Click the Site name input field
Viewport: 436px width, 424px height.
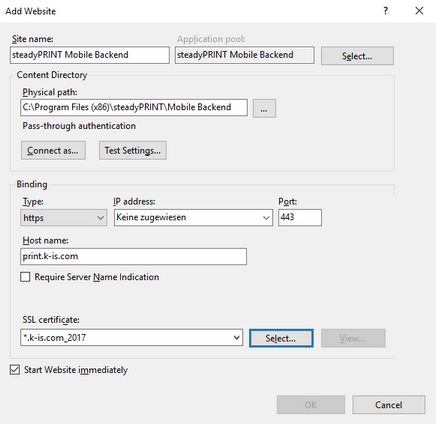[90, 55]
